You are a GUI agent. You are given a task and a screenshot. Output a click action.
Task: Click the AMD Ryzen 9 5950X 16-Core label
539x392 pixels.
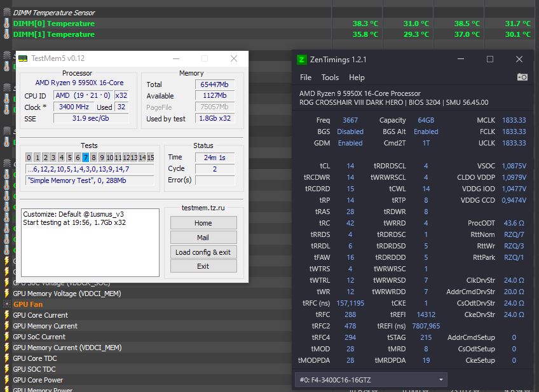pyautogui.click(x=79, y=83)
